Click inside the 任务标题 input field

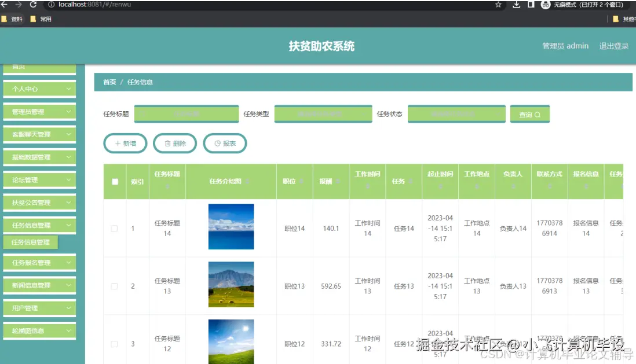tap(187, 114)
